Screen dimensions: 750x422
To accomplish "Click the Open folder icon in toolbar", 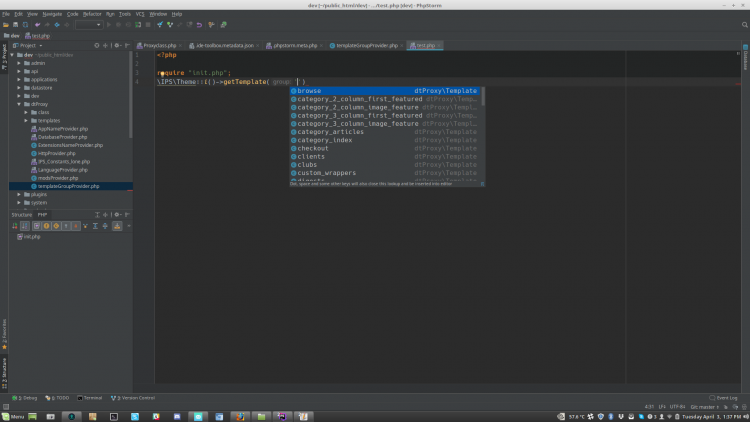I will coord(5,24).
